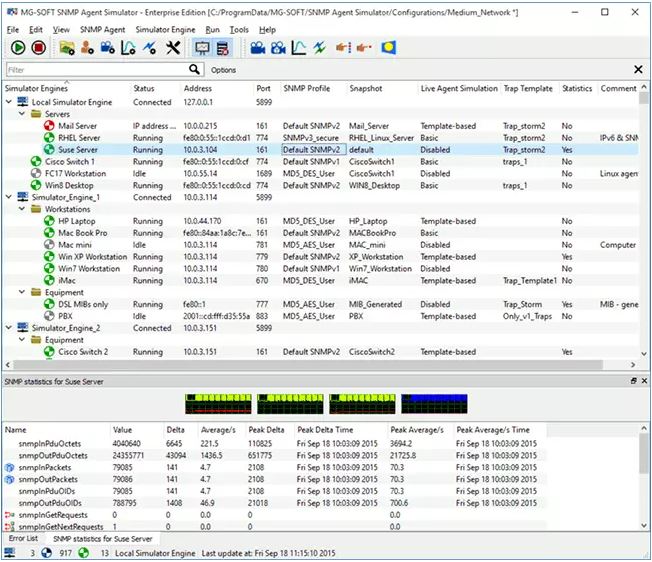Collapse Simulator_Engine_1 node
652x562 pixels.
(x=9, y=197)
